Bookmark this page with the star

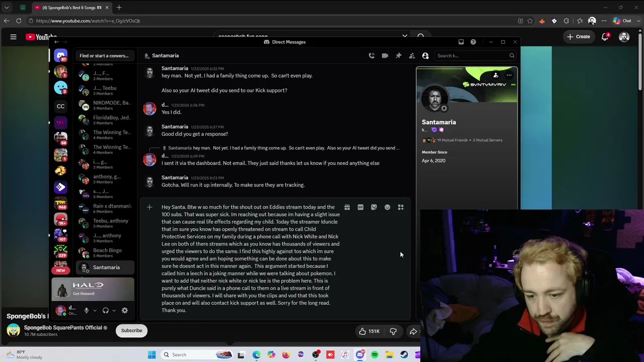tap(530, 21)
